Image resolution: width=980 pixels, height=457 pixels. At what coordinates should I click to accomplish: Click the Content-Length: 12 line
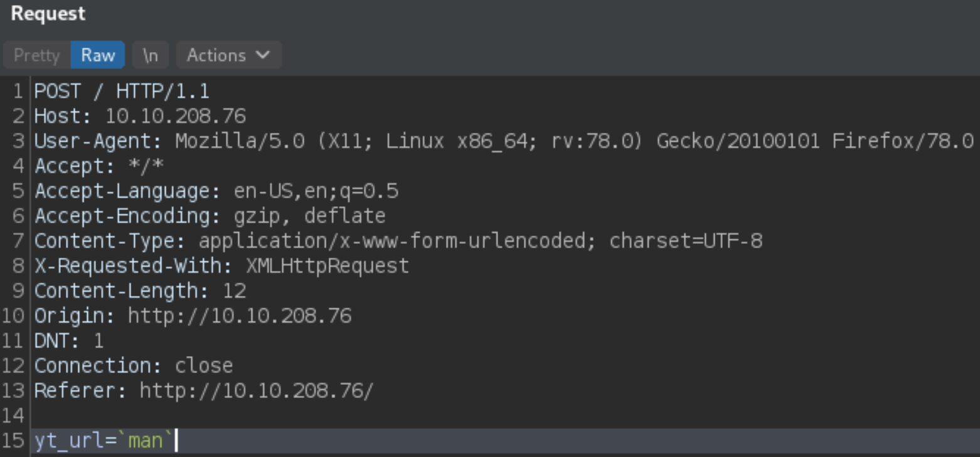pos(140,291)
